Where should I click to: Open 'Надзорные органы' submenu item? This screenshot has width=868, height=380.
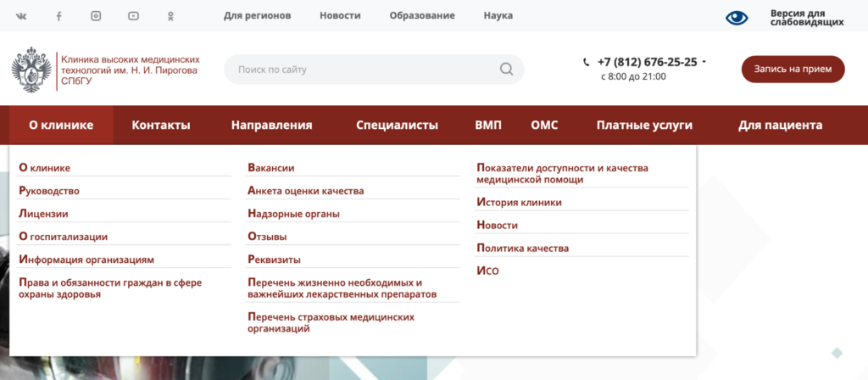[x=294, y=214]
